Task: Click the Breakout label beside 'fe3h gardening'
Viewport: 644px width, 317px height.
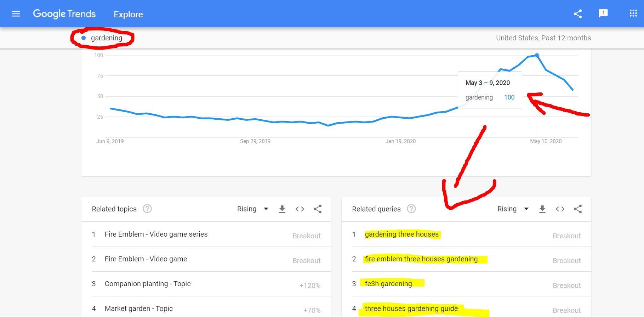Action: click(567, 285)
